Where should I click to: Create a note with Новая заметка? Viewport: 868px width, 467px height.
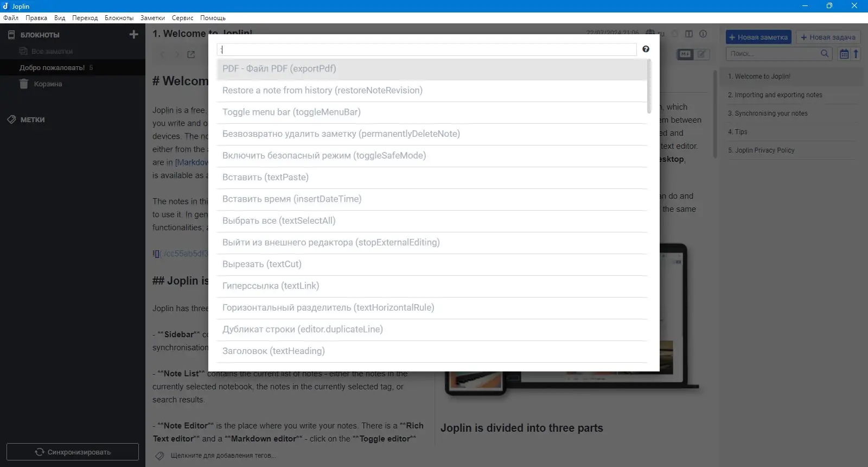click(x=758, y=37)
